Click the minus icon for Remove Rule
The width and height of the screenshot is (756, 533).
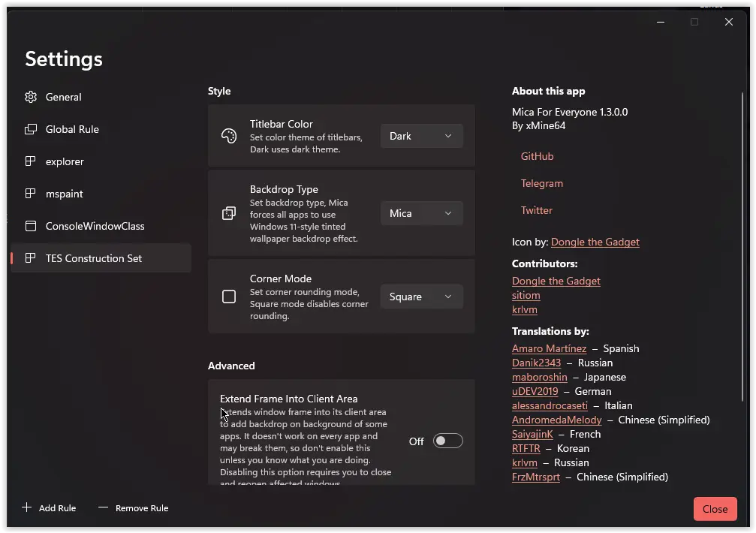(x=103, y=507)
